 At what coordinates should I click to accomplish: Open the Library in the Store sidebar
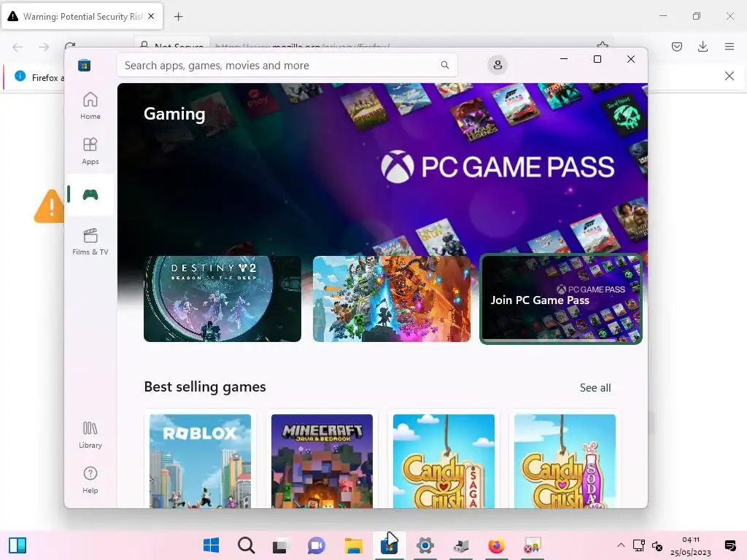click(x=90, y=435)
